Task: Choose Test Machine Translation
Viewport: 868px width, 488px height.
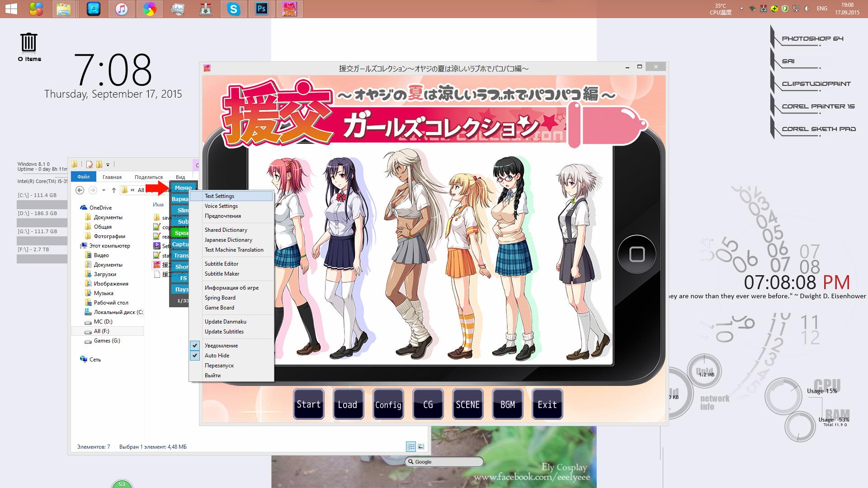Action: (x=231, y=250)
